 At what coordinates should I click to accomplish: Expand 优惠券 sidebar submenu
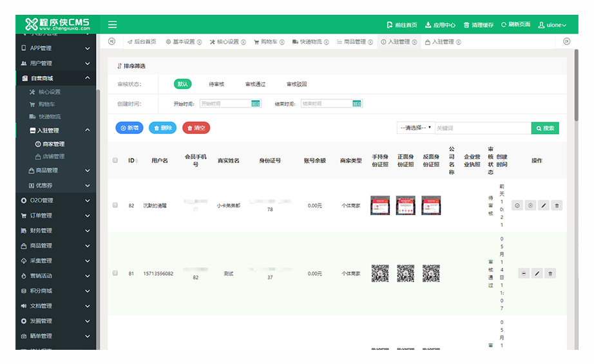click(x=55, y=185)
